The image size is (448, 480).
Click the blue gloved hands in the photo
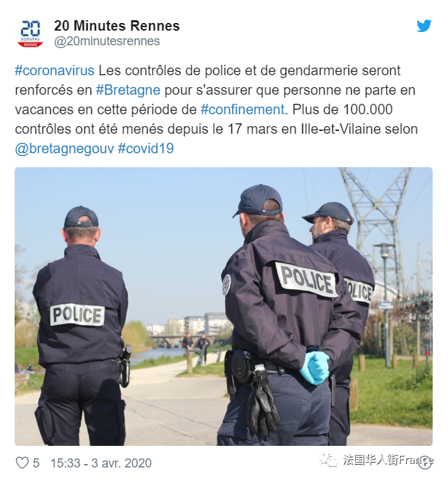pos(314,368)
